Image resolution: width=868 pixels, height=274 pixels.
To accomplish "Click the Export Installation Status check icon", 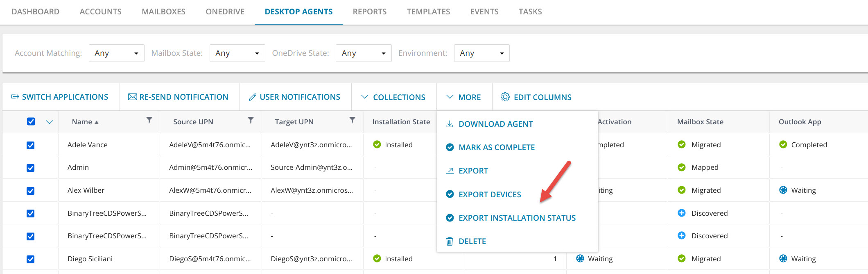I will (450, 218).
